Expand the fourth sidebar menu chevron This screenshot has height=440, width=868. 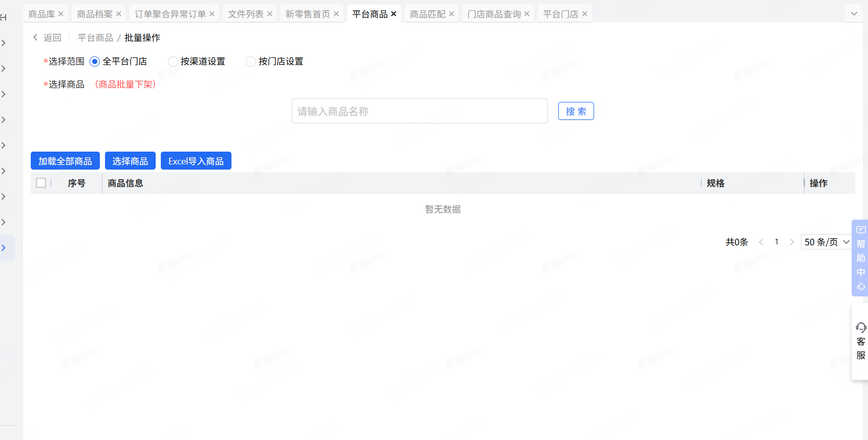point(4,120)
